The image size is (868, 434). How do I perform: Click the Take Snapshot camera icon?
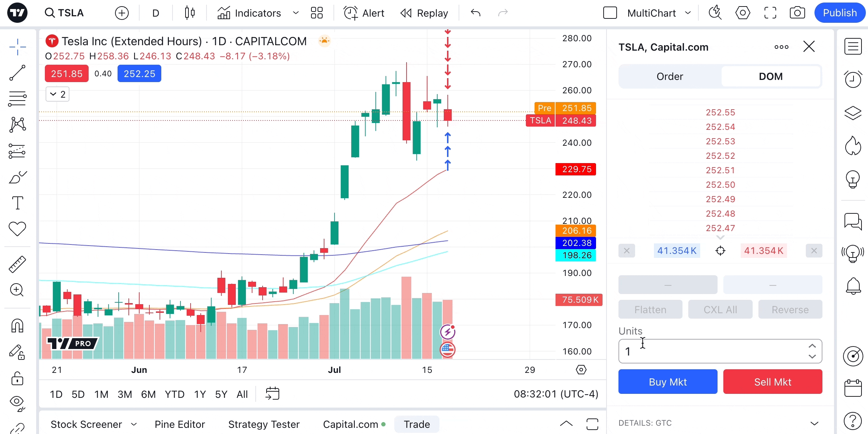(797, 13)
